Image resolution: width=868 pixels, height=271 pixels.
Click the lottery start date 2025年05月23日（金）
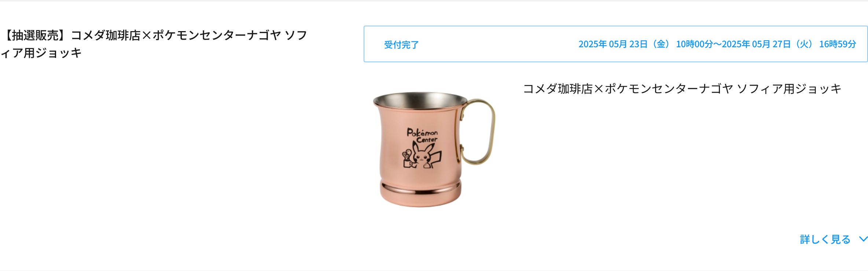point(625,44)
